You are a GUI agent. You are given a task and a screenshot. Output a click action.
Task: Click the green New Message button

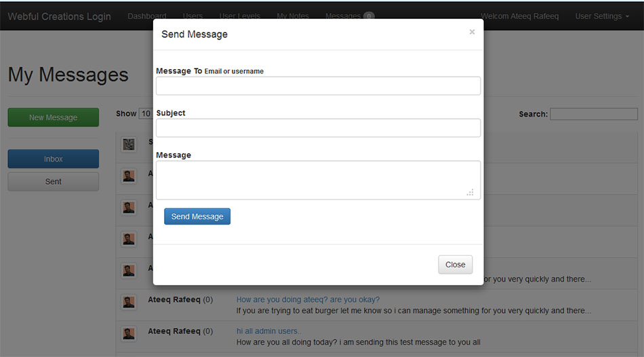53,117
